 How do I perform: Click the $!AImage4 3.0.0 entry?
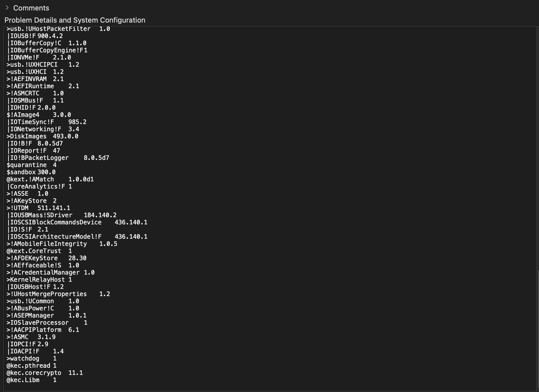(39, 115)
